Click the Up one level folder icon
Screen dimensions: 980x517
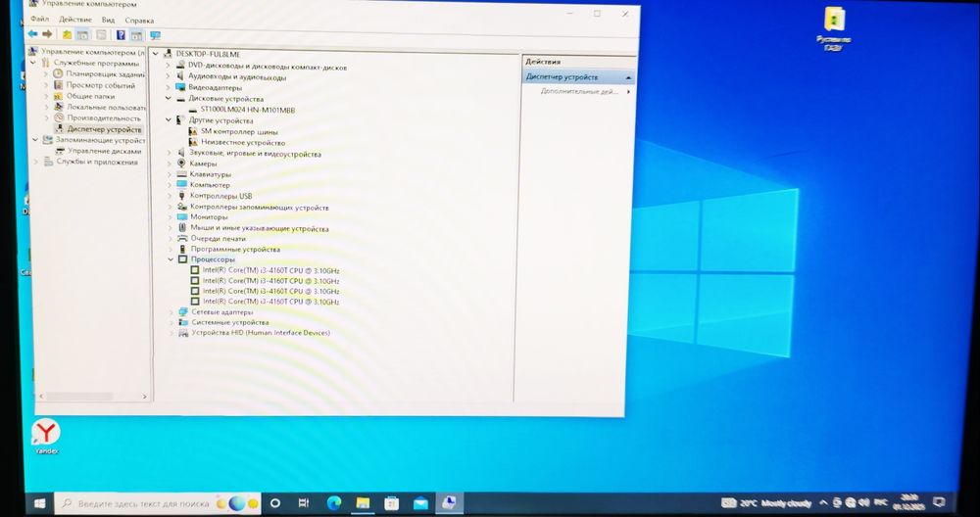point(67,35)
